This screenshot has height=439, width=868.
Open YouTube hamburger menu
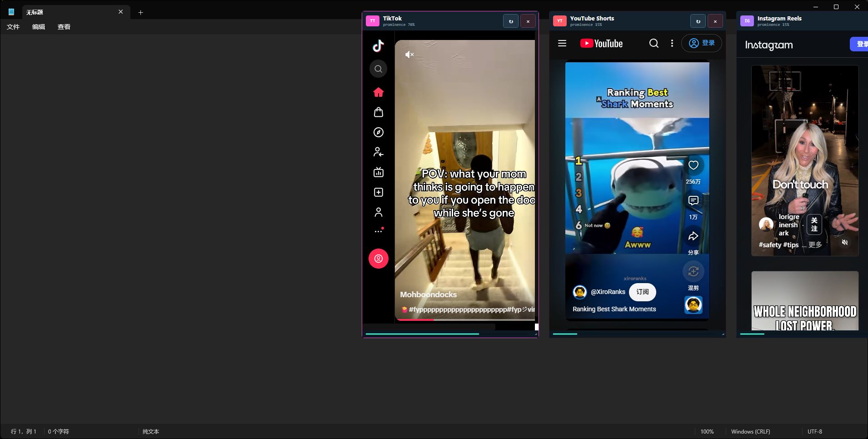pyautogui.click(x=562, y=43)
